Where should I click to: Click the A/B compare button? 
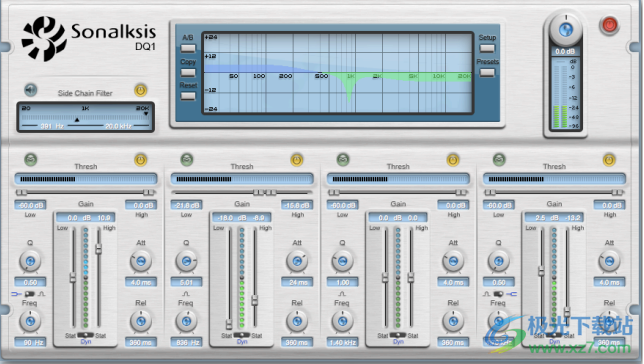coord(188,48)
